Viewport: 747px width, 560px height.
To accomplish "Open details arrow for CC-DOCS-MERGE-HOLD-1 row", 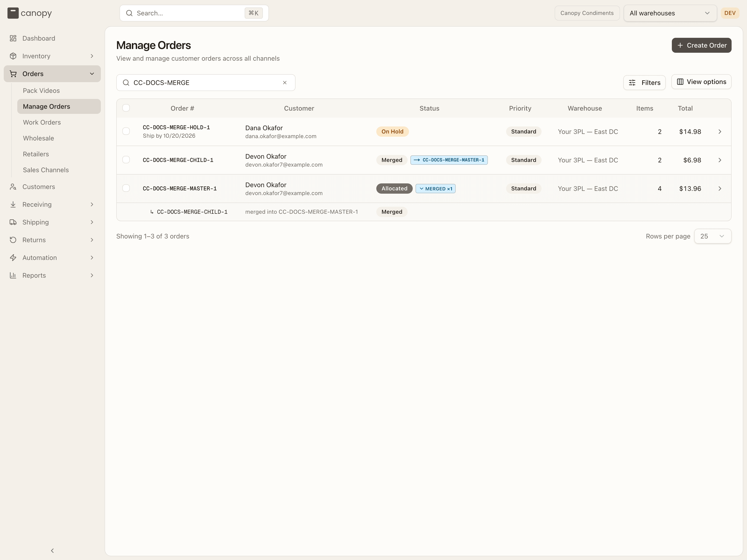I will (x=720, y=132).
